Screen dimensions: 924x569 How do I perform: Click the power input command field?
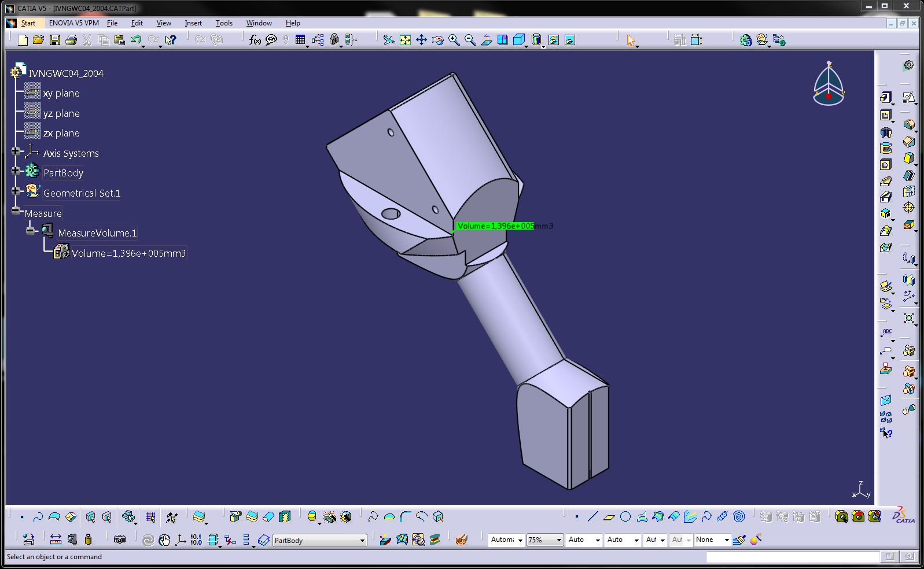792,557
